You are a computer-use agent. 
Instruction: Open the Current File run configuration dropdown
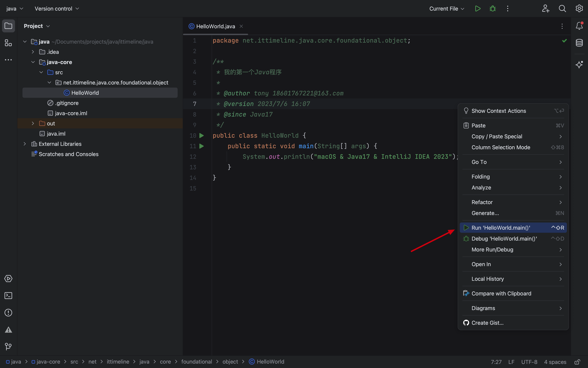pos(447,9)
